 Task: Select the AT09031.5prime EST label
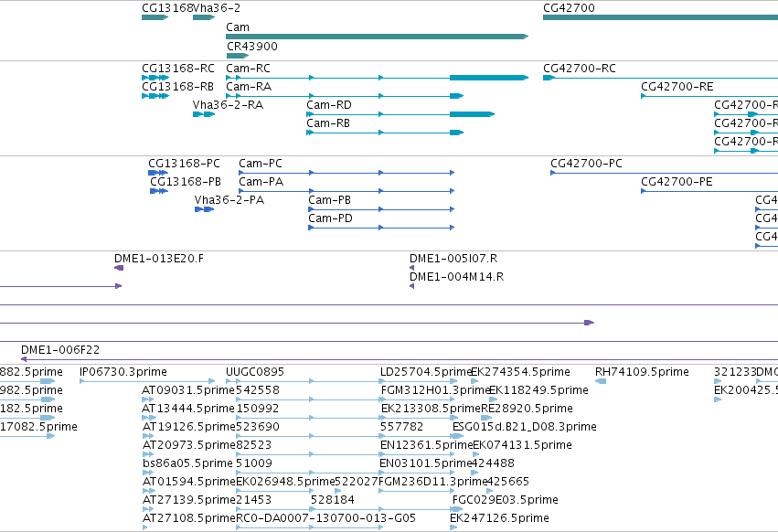tap(188, 390)
